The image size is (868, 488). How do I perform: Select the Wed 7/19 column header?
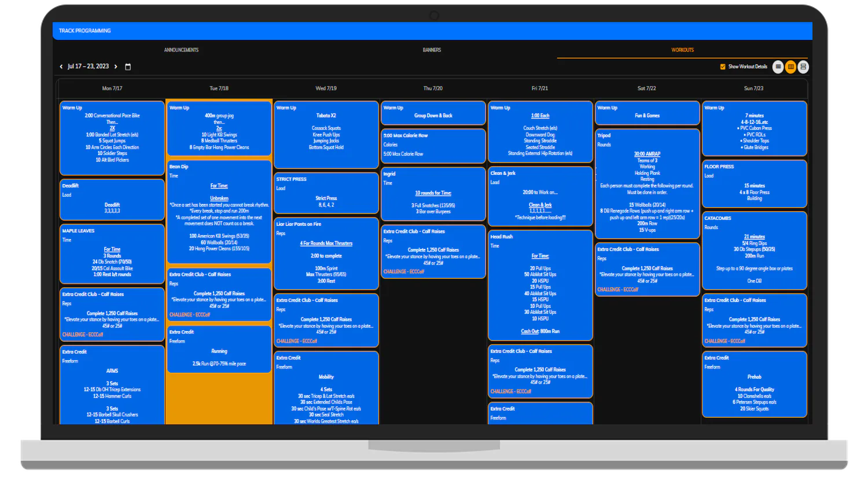[x=326, y=89]
